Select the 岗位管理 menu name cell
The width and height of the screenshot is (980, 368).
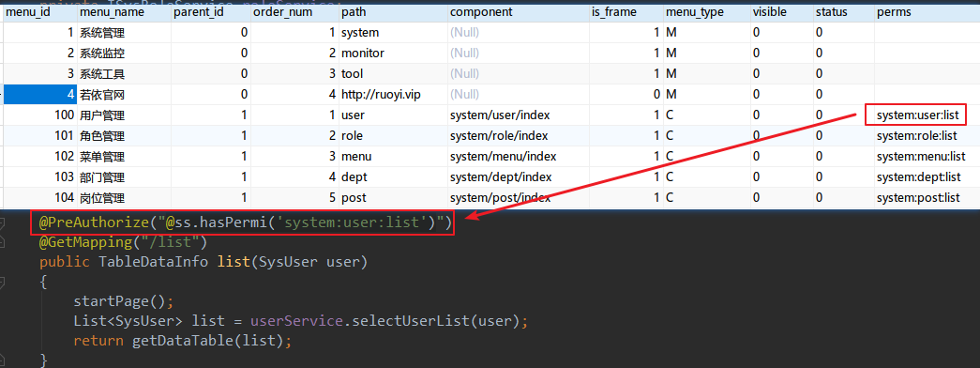point(124,198)
